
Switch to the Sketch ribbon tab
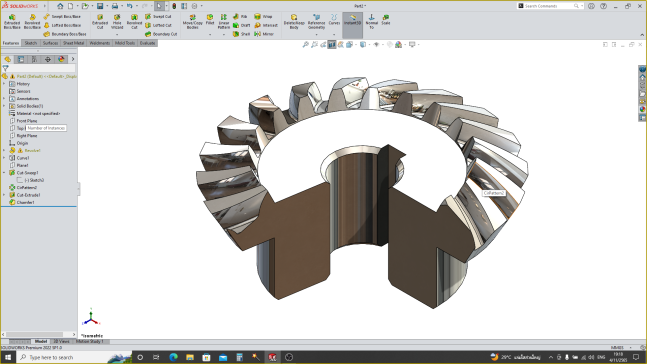click(31, 43)
